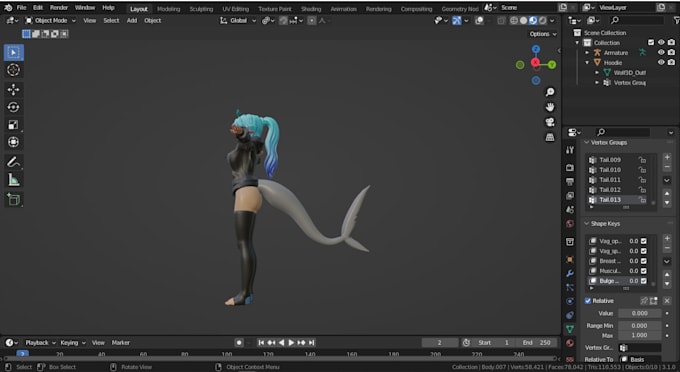680x372 pixels.
Task: Toggle viewport gizmos display button
Action: pyautogui.click(x=457, y=20)
